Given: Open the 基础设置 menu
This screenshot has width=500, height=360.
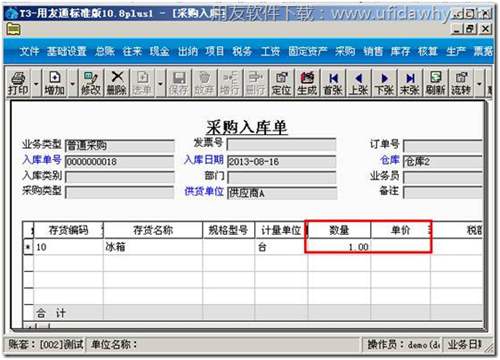Looking at the screenshot, I should coord(67,51).
